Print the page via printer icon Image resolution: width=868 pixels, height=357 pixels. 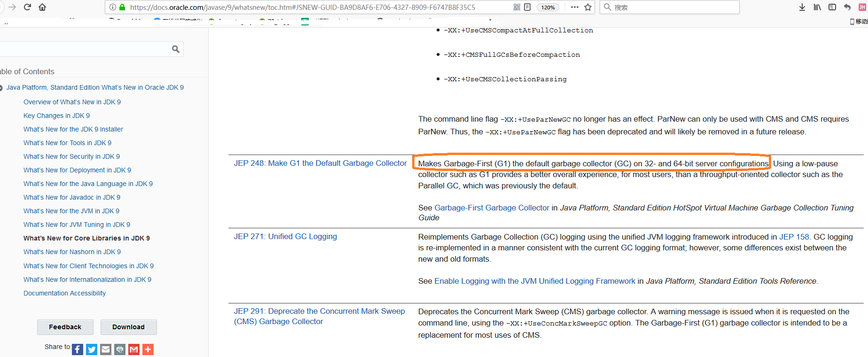point(120,349)
